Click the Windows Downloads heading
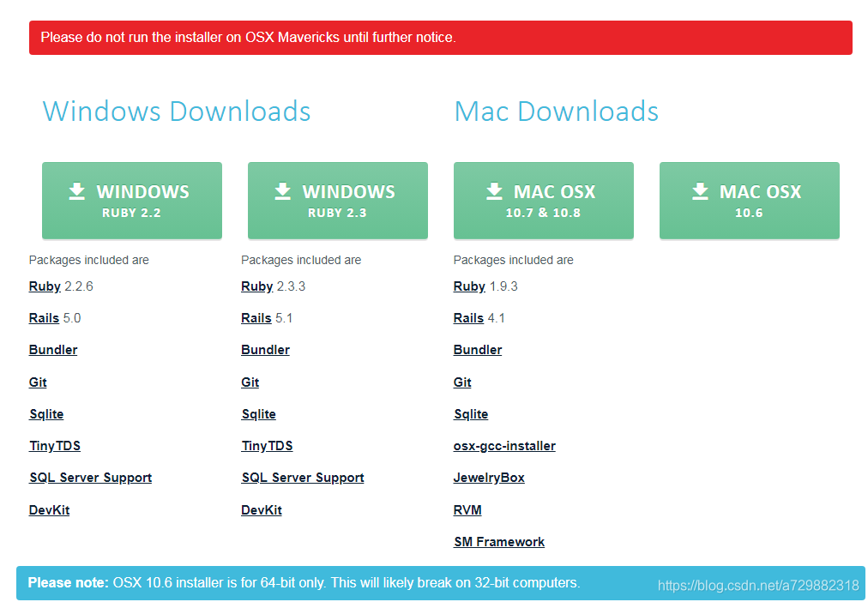This screenshot has width=868, height=602. [x=177, y=111]
